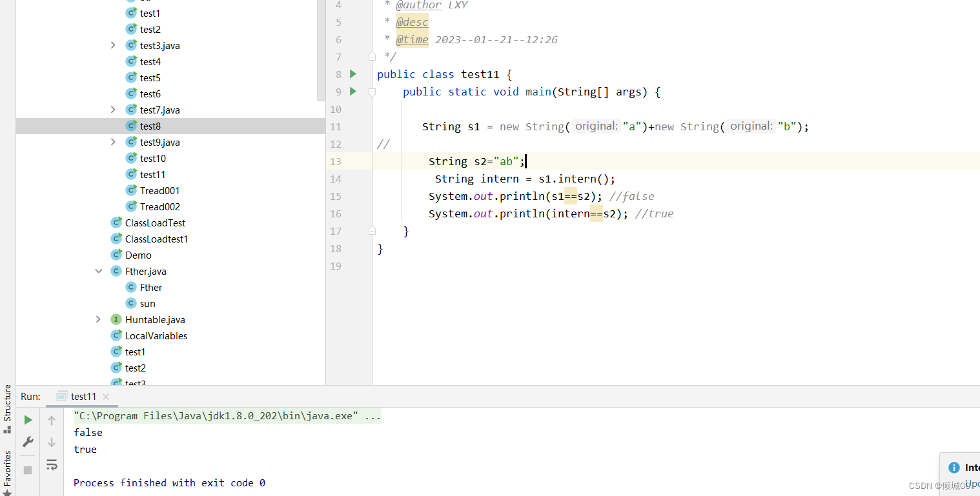Open the Structure tool window
The width and height of the screenshot is (980, 496).
8,409
